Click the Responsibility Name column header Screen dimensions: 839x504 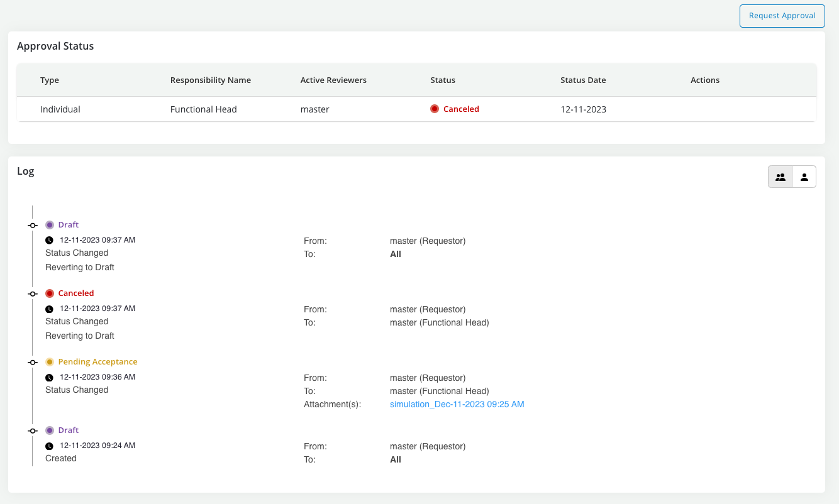point(210,80)
